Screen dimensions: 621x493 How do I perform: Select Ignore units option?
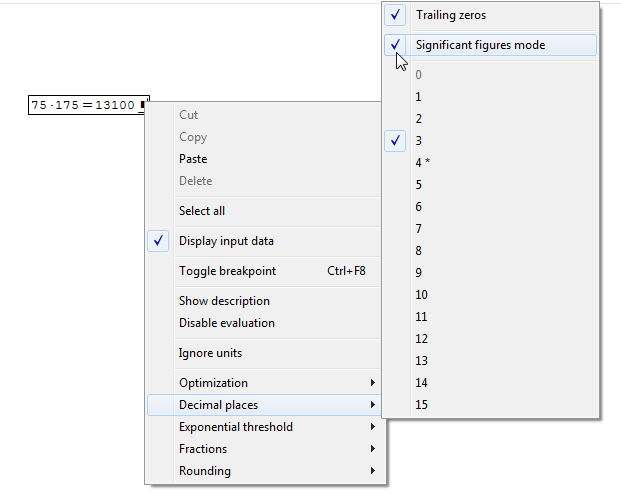pos(210,353)
